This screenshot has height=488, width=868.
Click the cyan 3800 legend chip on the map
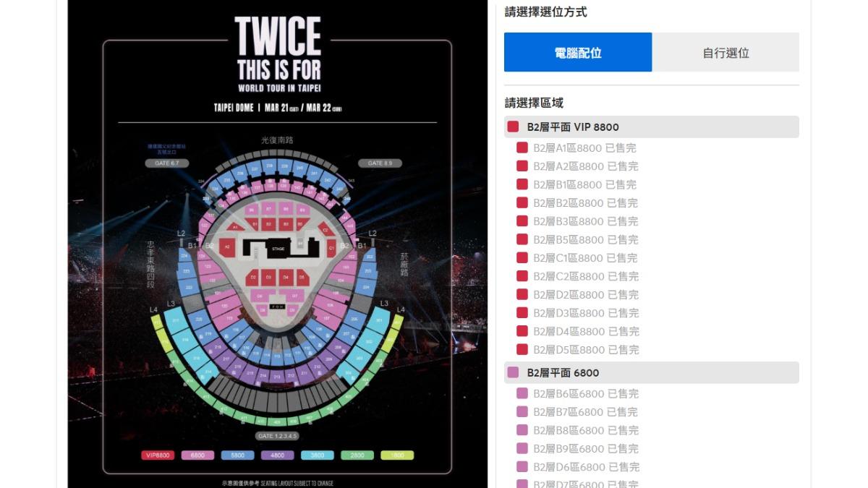[316, 455]
